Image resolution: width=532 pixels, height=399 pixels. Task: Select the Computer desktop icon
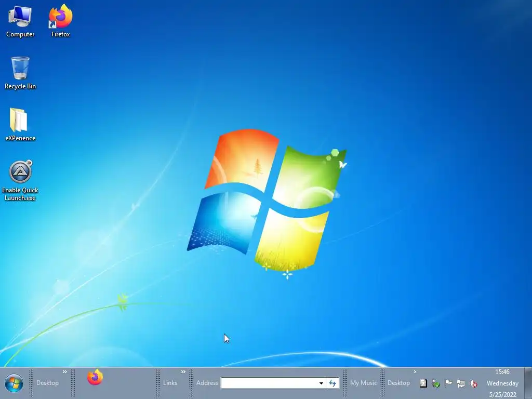tap(20, 22)
